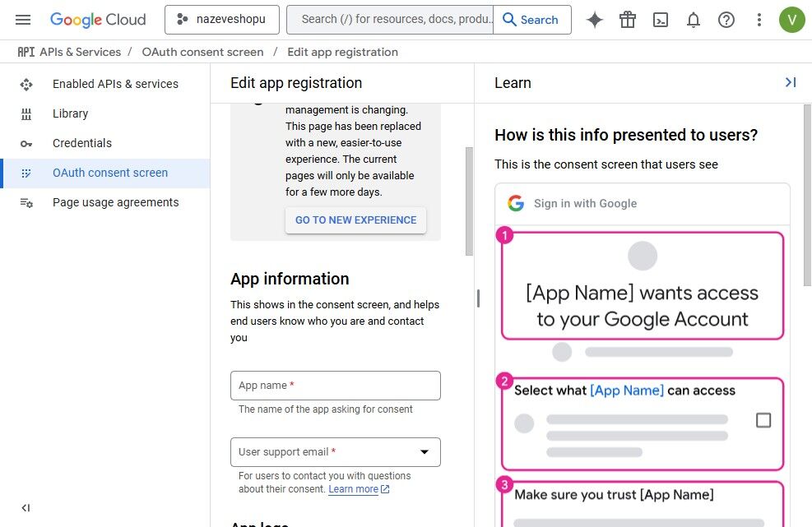This screenshot has height=527, width=812.
Task: Open the help question mark menu
Action: [726, 20]
